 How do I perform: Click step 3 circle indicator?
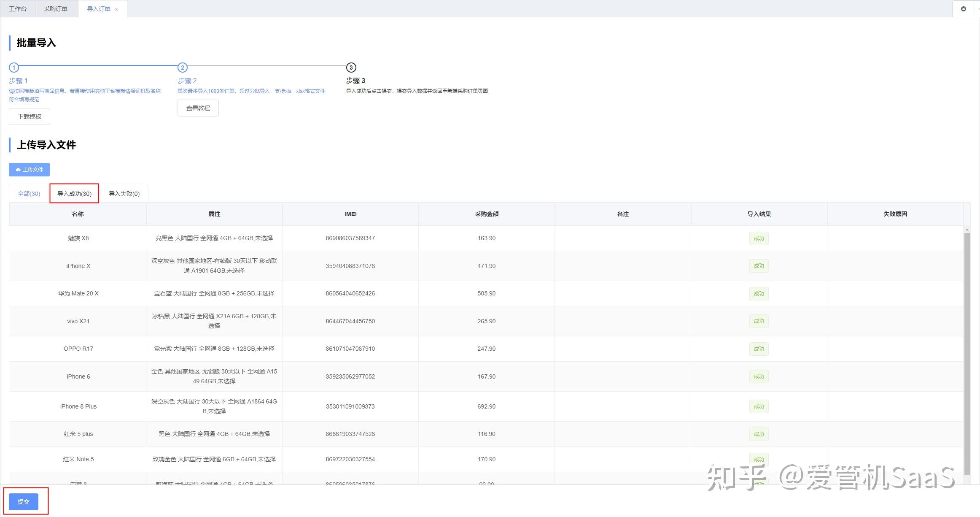pos(351,68)
